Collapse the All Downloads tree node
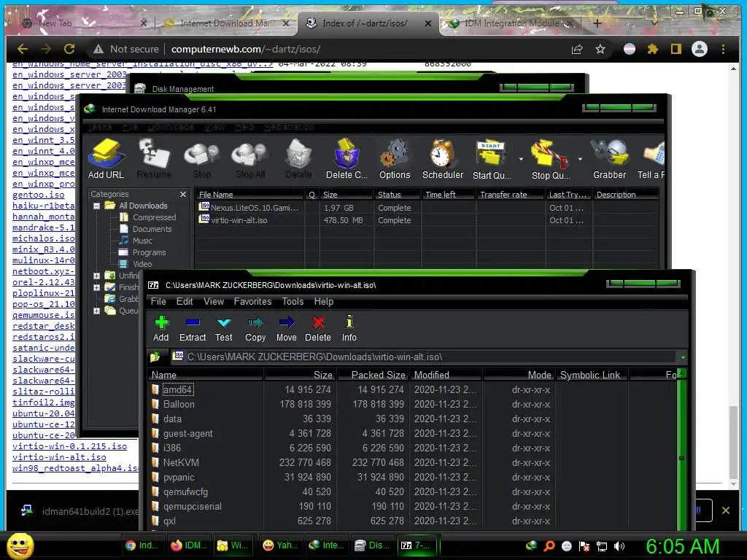This screenshot has width=747, height=560. [97, 206]
